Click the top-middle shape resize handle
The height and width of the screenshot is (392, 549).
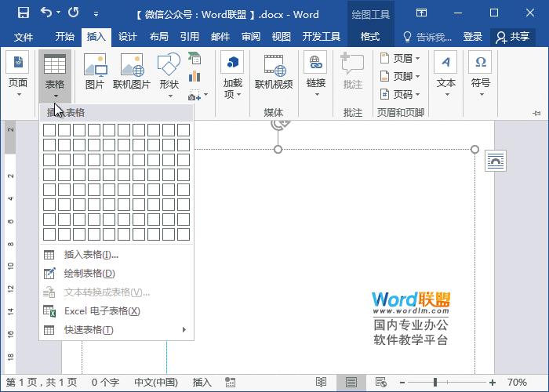pos(278,150)
